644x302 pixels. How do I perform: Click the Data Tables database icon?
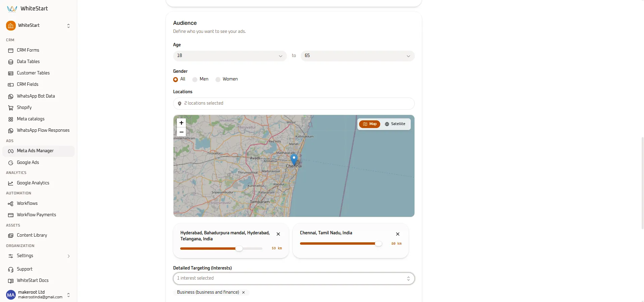point(11,62)
